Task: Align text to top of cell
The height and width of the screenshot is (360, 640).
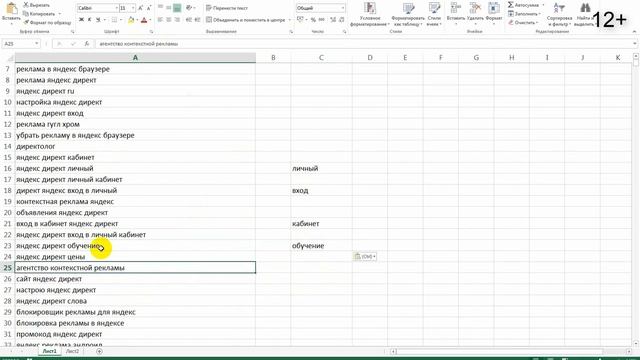Action: pos(160,8)
